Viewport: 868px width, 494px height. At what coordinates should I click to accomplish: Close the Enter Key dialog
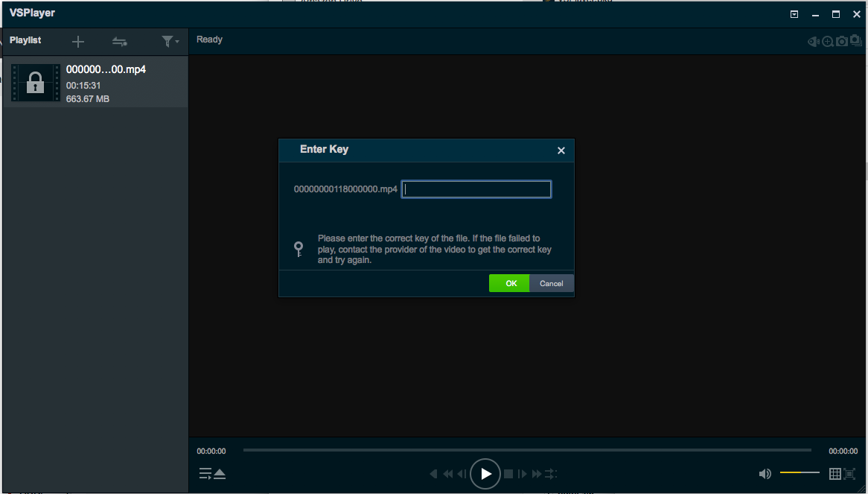(x=561, y=151)
